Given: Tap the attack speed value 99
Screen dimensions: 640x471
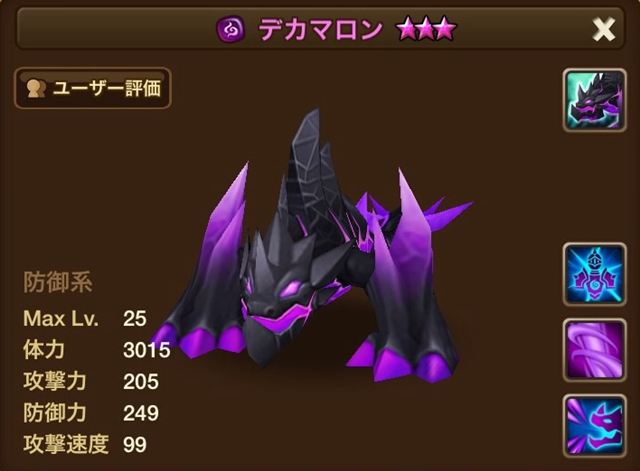Looking at the screenshot, I should coord(135,444).
